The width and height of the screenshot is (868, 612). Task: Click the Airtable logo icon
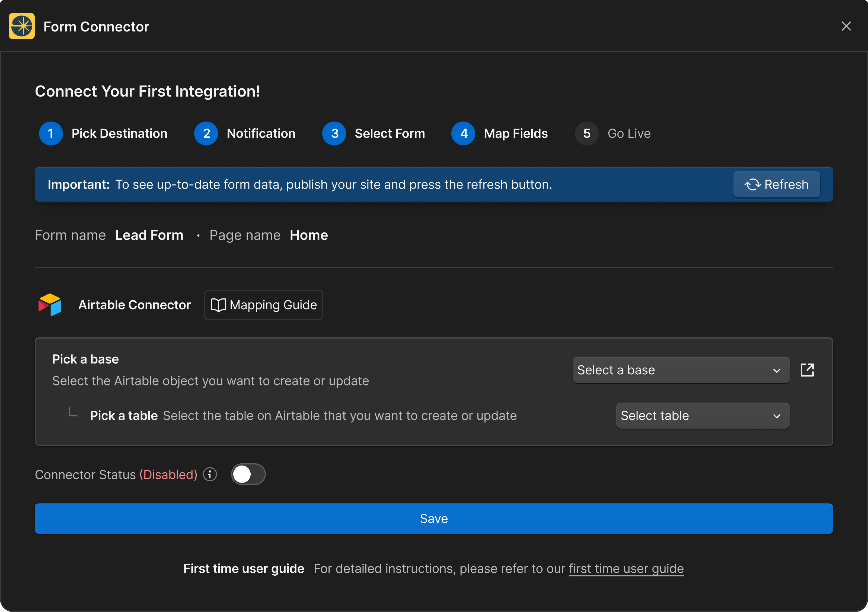pos(50,305)
